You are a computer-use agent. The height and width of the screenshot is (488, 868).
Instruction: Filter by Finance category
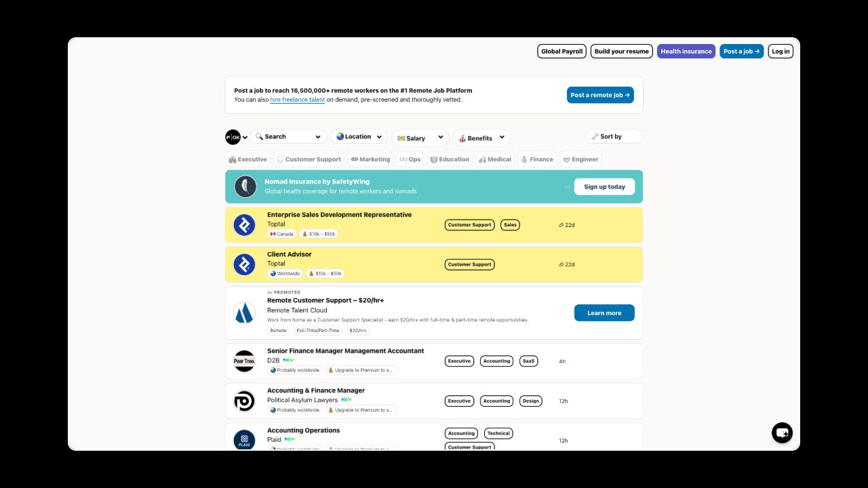coord(537,159)
